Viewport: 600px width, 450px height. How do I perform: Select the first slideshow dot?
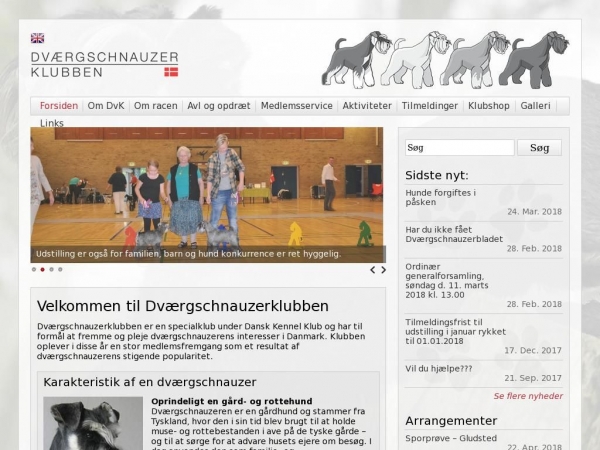[34, 269]
